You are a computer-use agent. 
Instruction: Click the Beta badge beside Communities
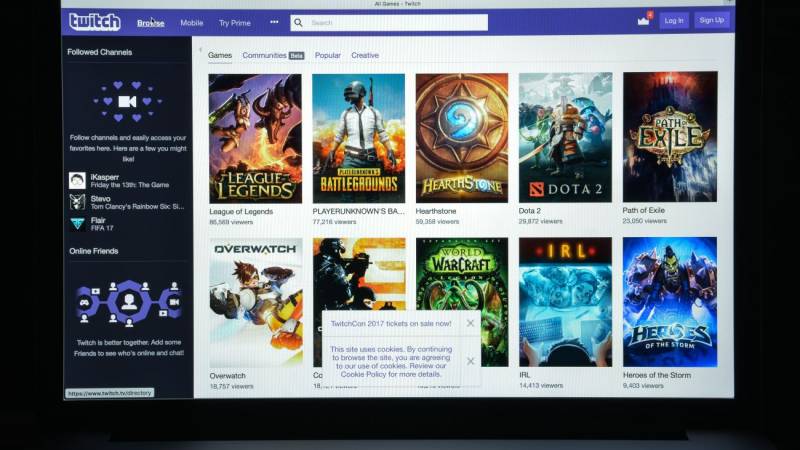296,56
